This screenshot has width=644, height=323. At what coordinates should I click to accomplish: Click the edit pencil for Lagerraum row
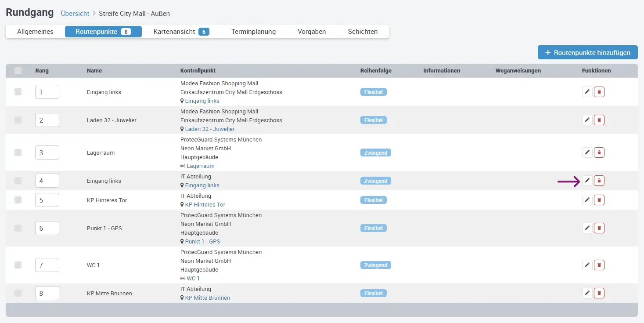pyautogui.click(x=587, y=152)
